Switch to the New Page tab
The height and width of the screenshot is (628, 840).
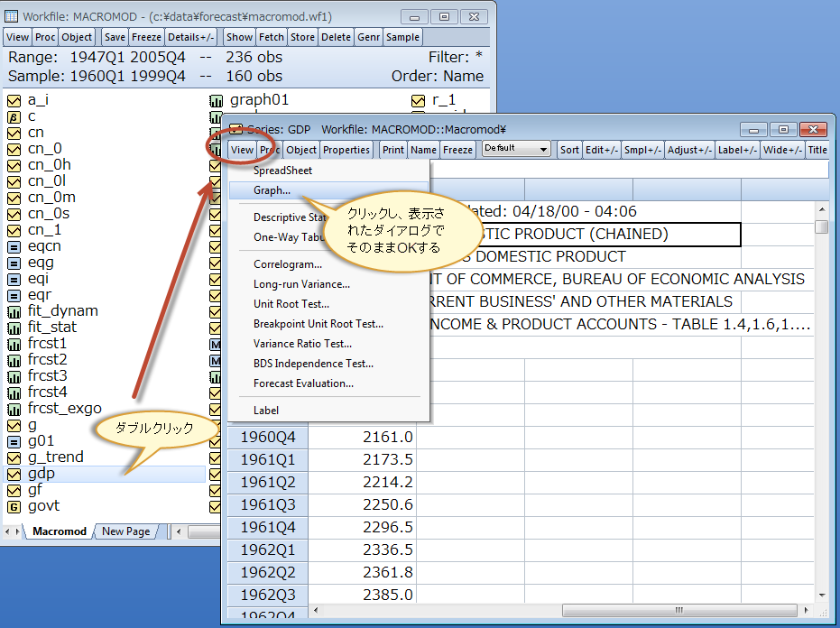pyautogui.click(x=126, y=531)
